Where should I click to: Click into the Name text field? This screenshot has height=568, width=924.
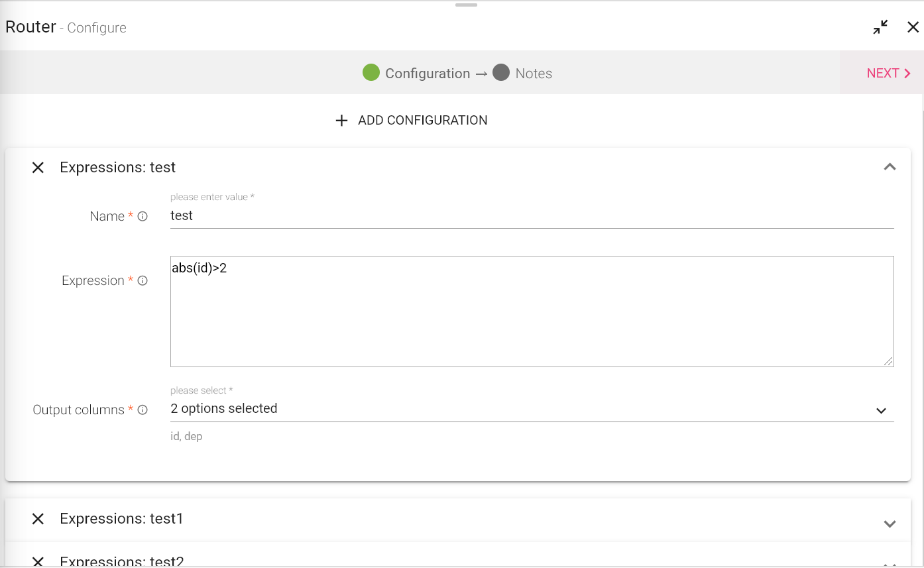click(530, 216)
